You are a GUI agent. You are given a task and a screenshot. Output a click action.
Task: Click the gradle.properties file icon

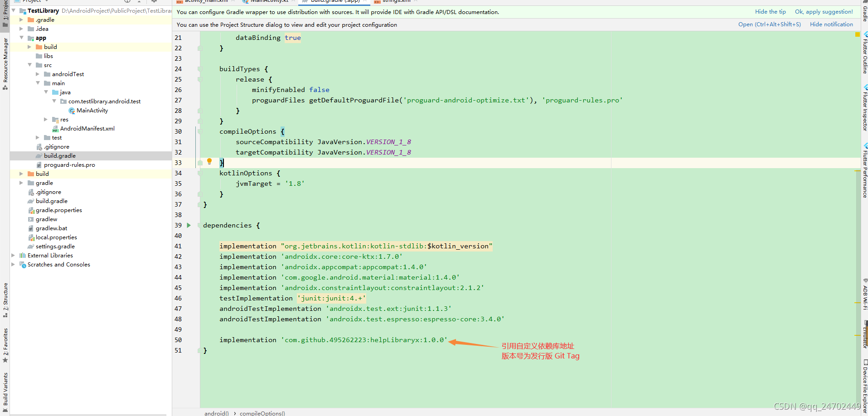coord(31,210)
